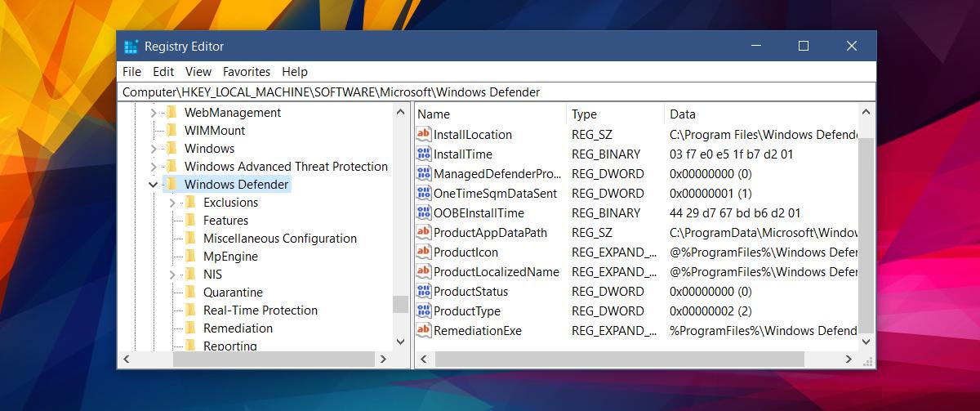980x411 pixels.
Task: Click the InstallLocation string value icon
Action: (x=423, y=135)
